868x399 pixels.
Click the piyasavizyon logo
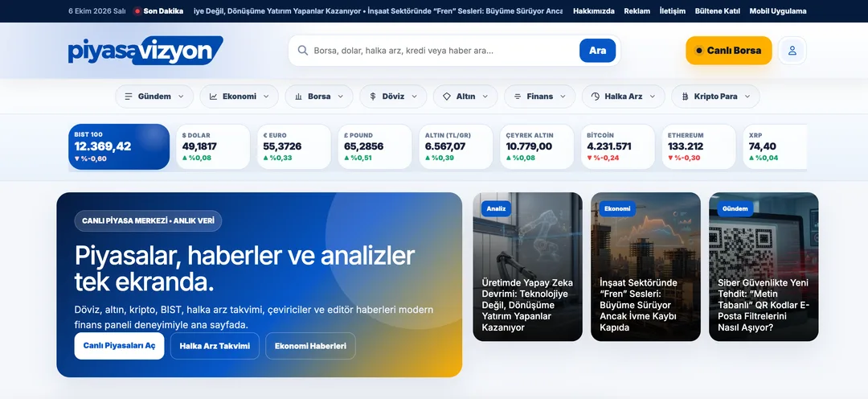pos(145,51)
